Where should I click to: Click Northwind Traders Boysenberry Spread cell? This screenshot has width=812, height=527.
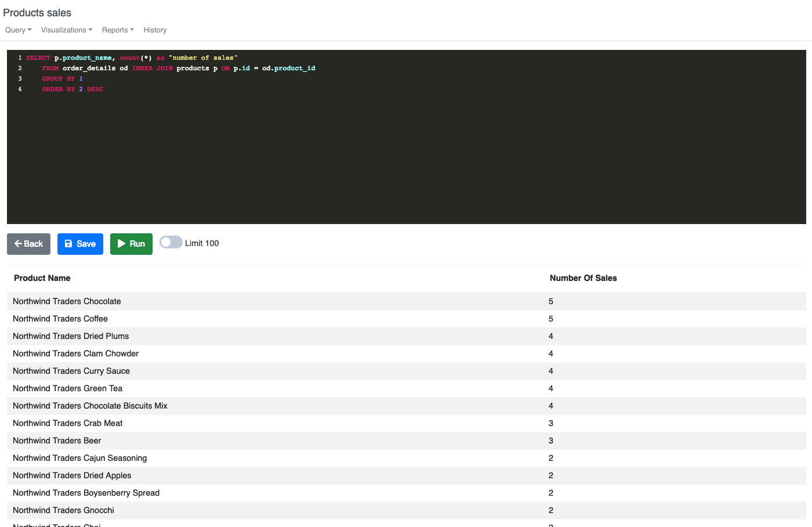pos(86,493)
